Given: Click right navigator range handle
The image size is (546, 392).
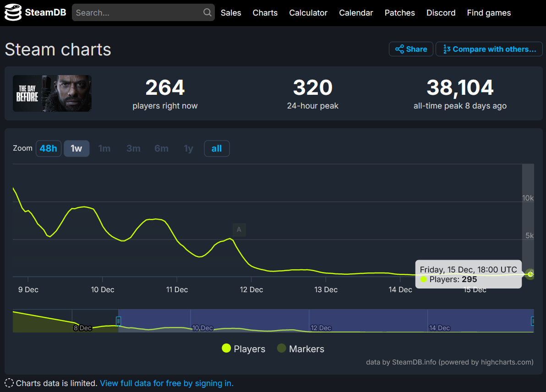Looking at the screenshot, I should (532, 321).
